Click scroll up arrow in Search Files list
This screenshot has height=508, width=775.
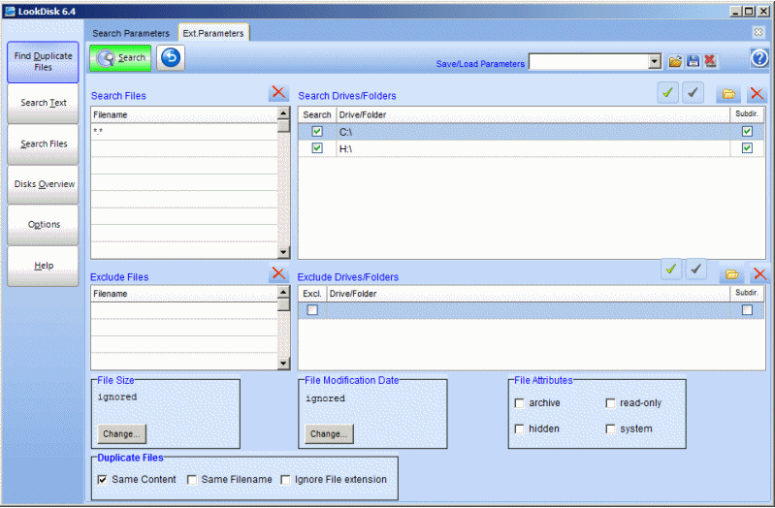283,113
